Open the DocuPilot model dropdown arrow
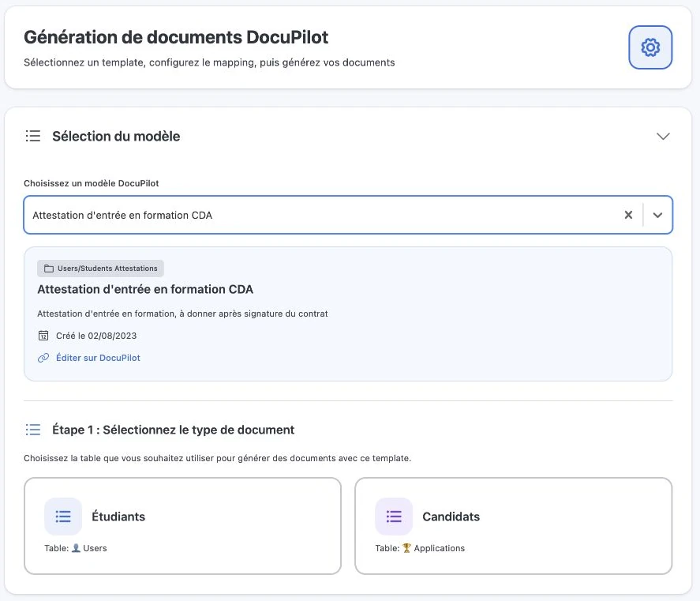Image resolution: width=700 pixels, height=601 pixels. tap(657, 215)
